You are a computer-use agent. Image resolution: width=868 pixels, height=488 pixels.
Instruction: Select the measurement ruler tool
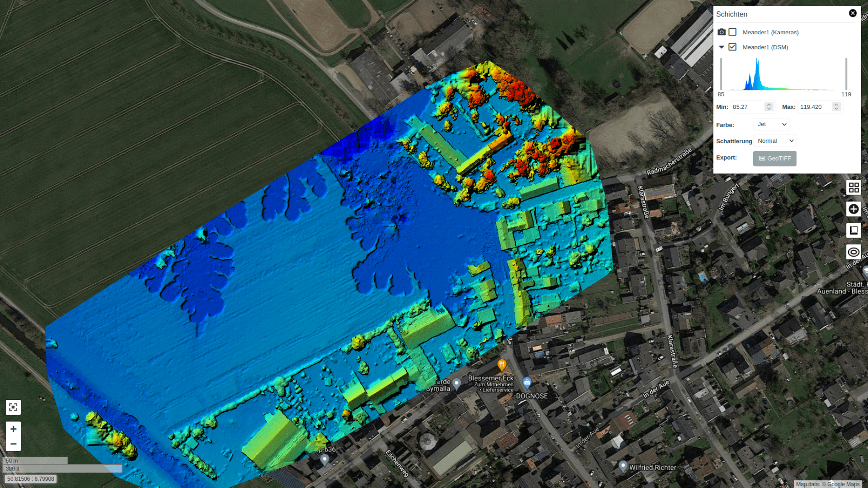[x=854, y=230]
